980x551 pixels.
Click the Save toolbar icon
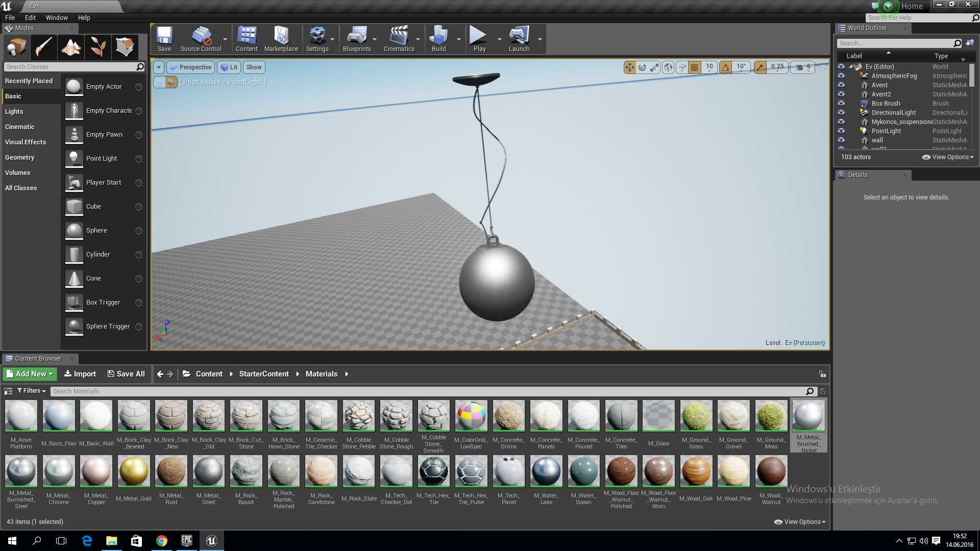click(164, 39)
